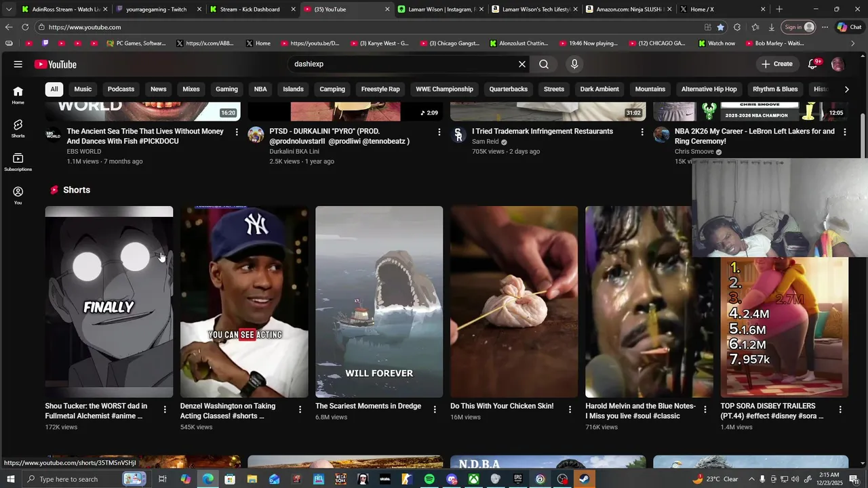
Task: Open browser settings and more menu
Action: tap(825, 27)
